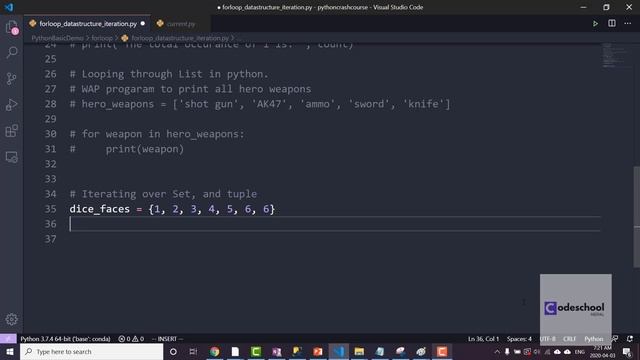Screen dimensions: 640x360
Task: Switch to forloop_datastructure_iteration.py tab
Action: pyautogui.click(x=87, y=24)
